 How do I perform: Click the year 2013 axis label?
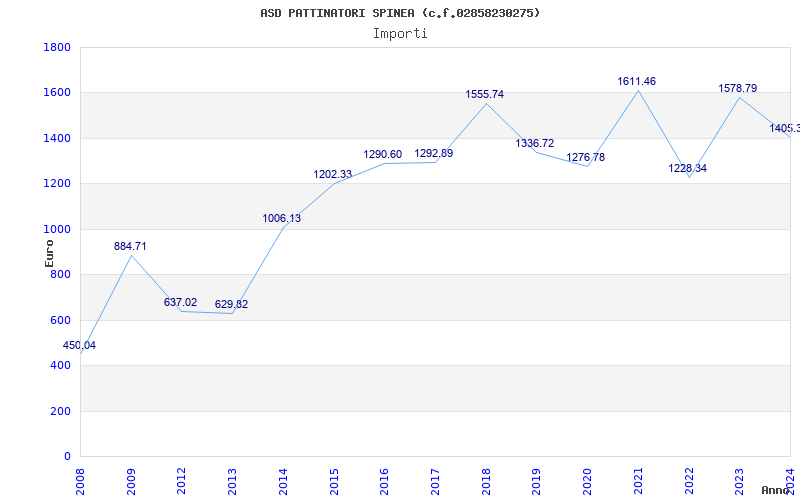coord(233,481)
